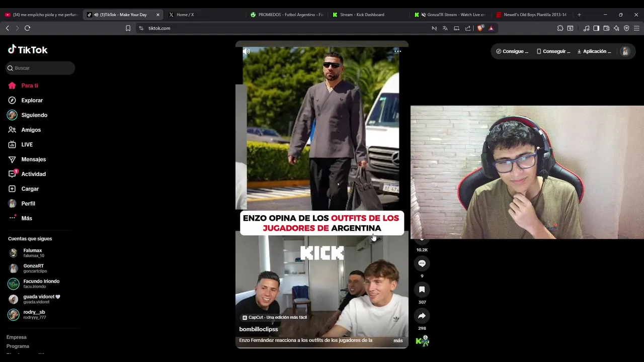Switch to the YouTube browser tab
The height and width of the screenshot is (362, 644).
[x=41, y=15]
